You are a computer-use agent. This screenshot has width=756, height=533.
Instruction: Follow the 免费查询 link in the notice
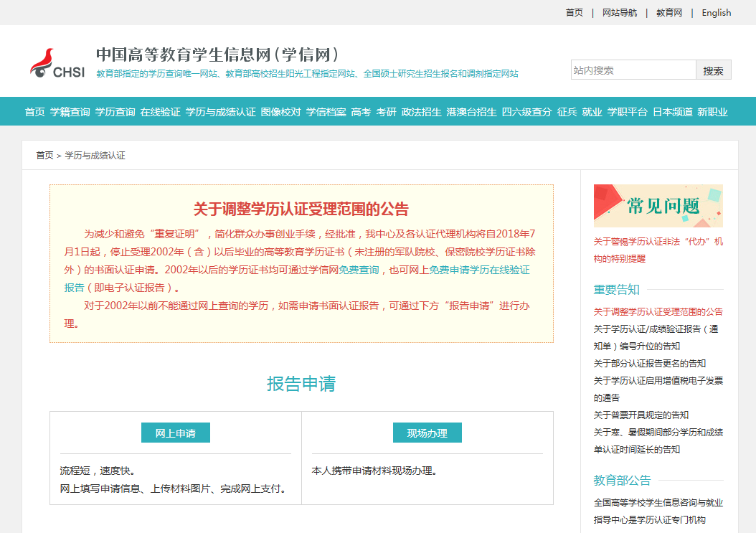(x=359, y=270)
